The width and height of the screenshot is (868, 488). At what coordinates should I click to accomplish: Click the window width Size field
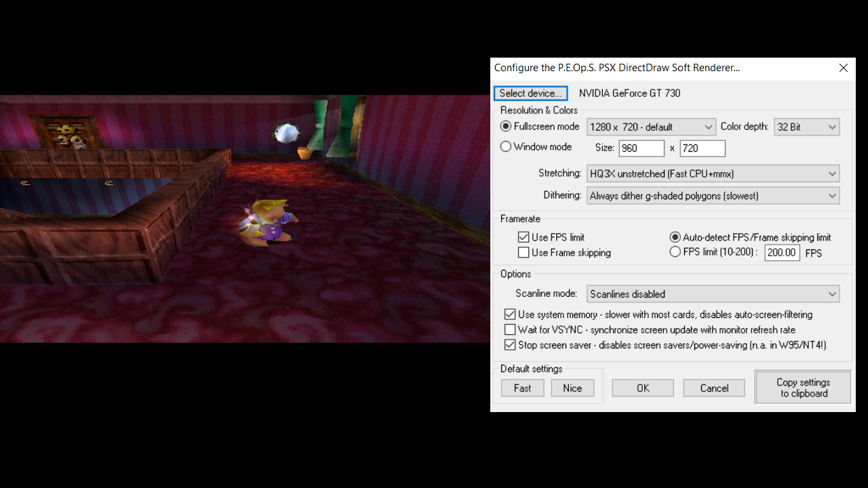pos(642,148)
